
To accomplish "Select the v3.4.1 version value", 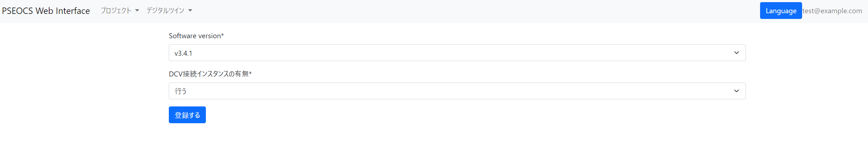I will click(183, 53).
